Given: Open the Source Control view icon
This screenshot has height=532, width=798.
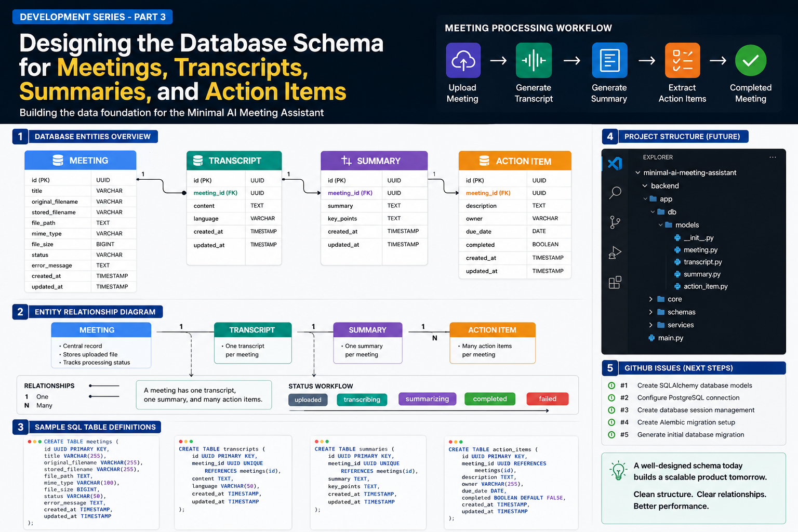Looking at the screenshot, I should pyautogui.click(x=615, y=222).
